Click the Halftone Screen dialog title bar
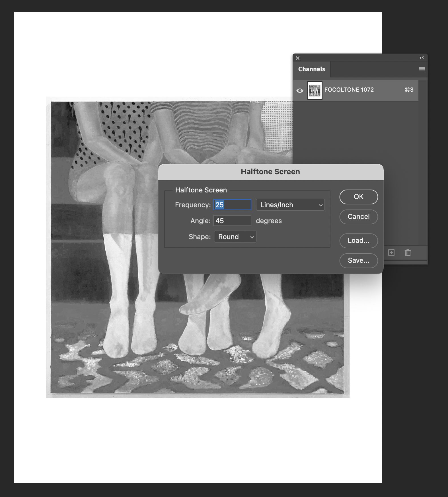 point(271,172)
